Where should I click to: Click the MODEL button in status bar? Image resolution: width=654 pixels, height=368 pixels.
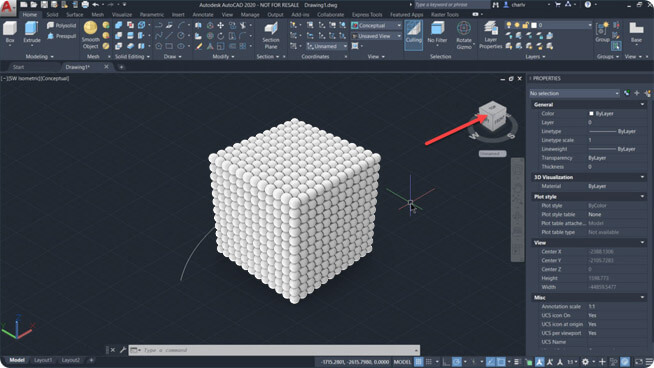coord(402,362)
